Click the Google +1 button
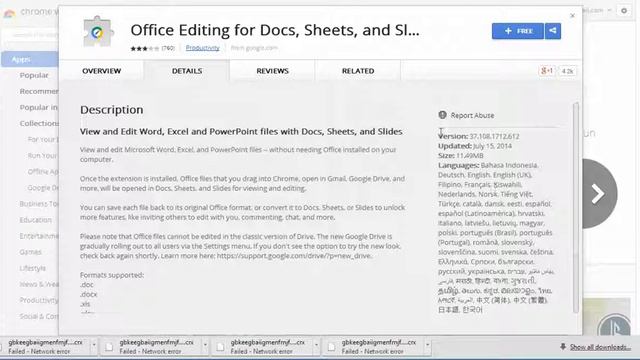The image size is (640, 360). point(547,71)
